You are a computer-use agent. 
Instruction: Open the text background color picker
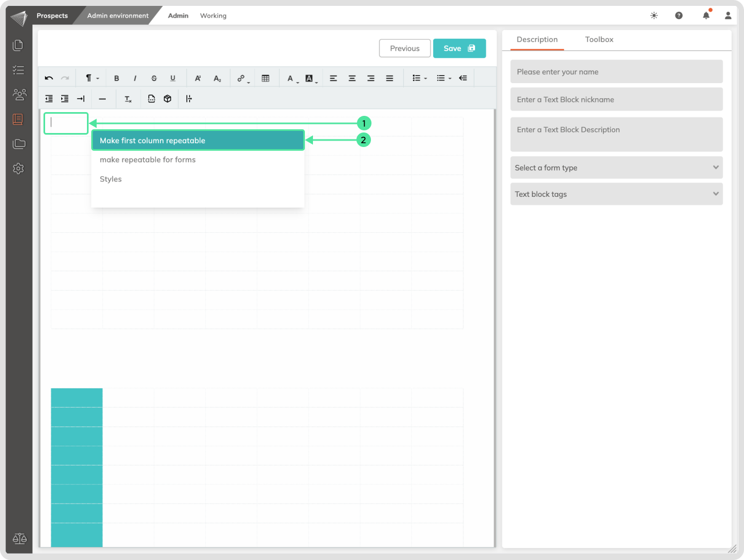coord(310,78)
